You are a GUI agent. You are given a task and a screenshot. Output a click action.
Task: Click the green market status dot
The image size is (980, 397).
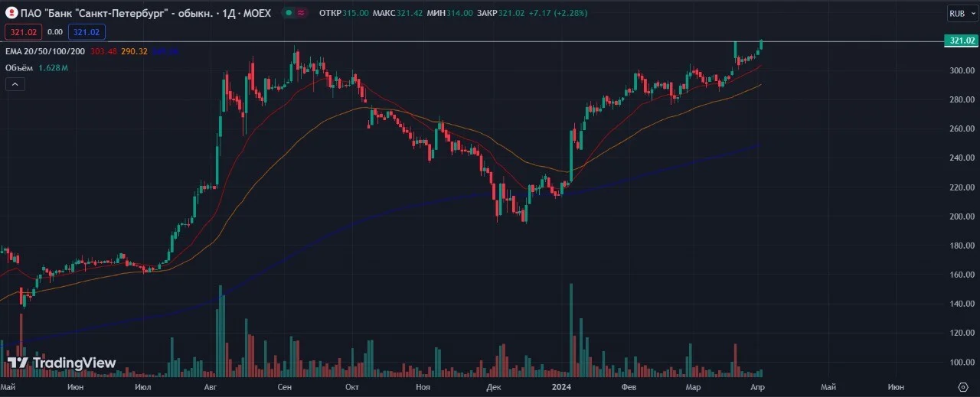[x=287, y=13]
